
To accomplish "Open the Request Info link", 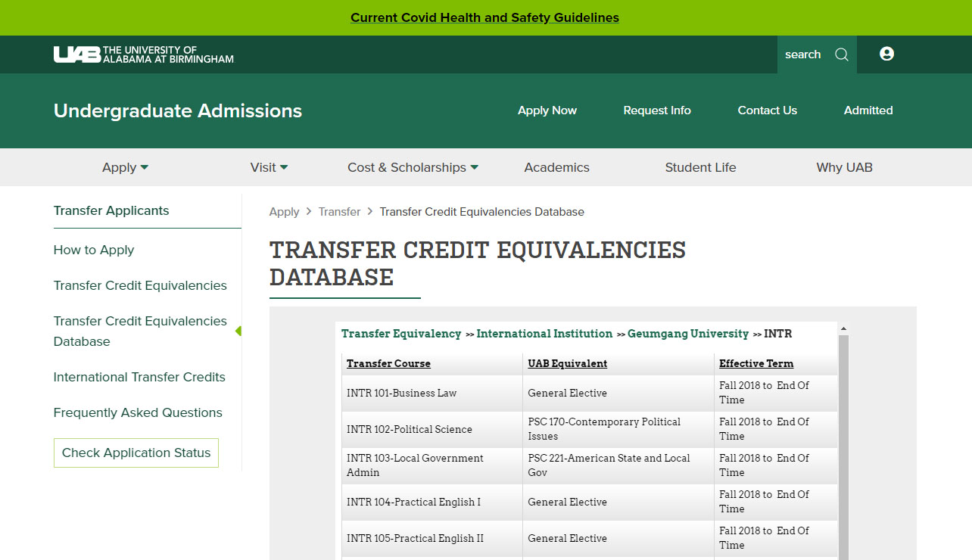I will [656, 110].
